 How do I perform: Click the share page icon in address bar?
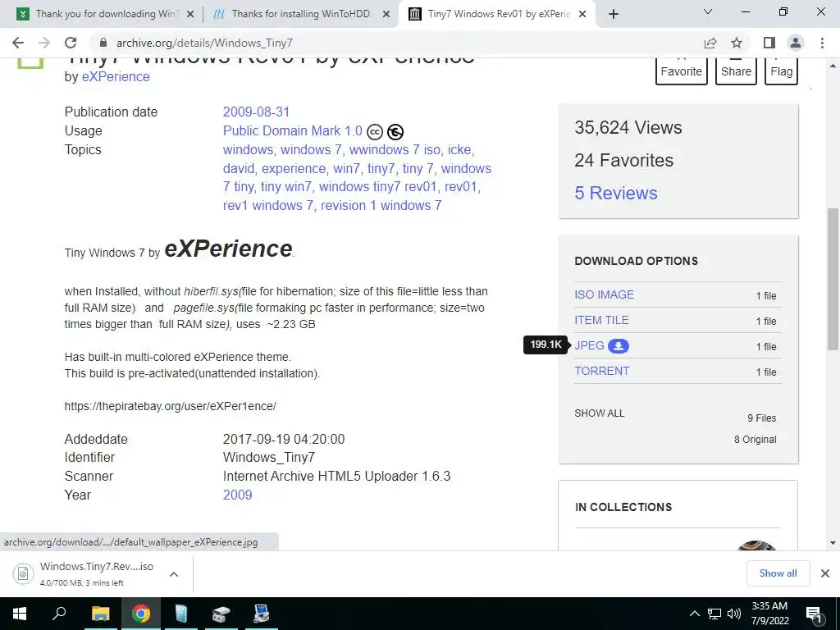(x=710, y=43)
